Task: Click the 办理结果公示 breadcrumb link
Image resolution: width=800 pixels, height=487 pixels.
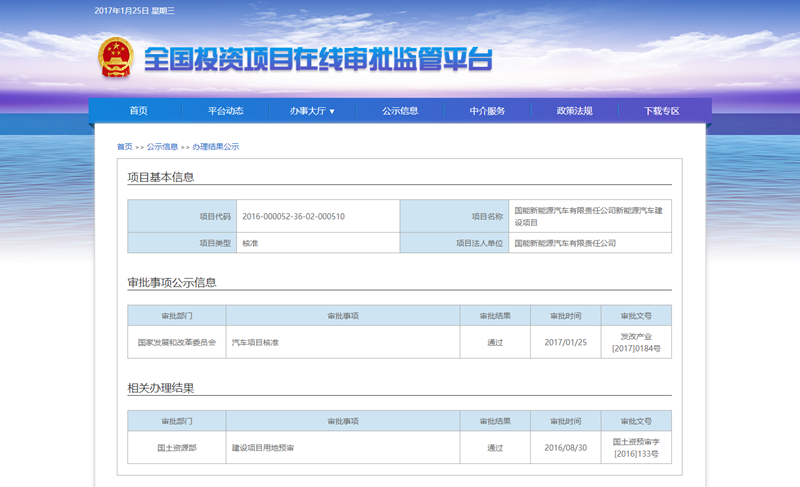Action: 215,147
